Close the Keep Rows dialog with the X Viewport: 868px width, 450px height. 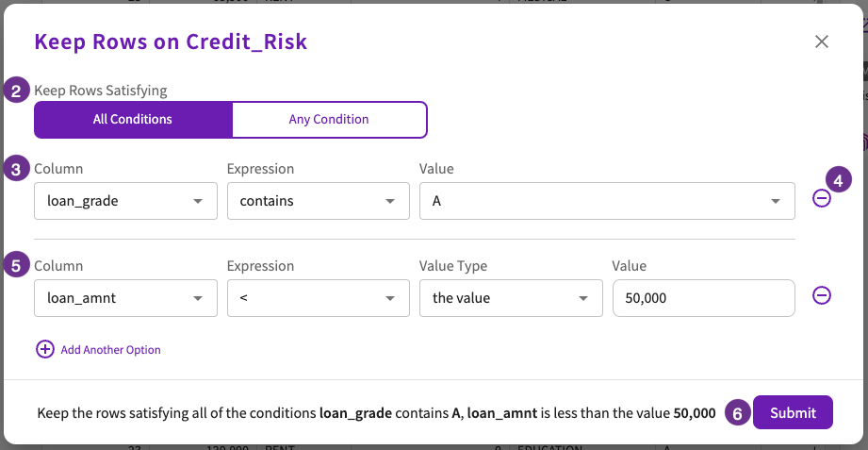(822, 42)
